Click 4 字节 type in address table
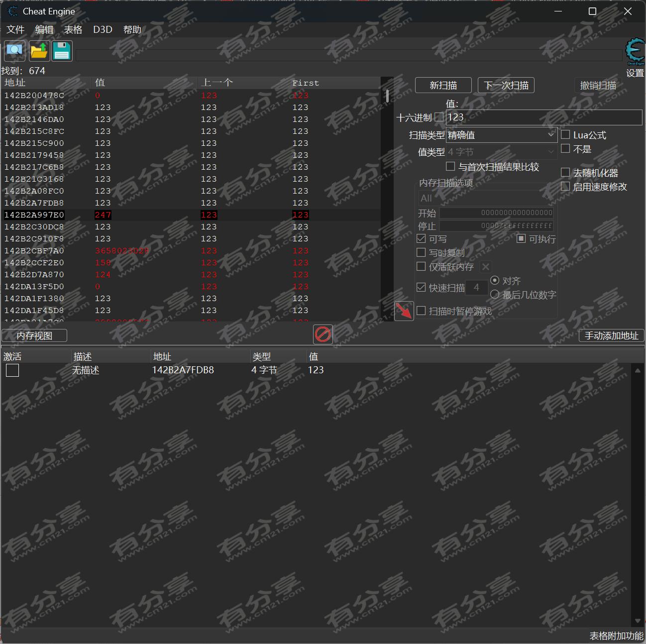646x644 pixels. (264, 370)
